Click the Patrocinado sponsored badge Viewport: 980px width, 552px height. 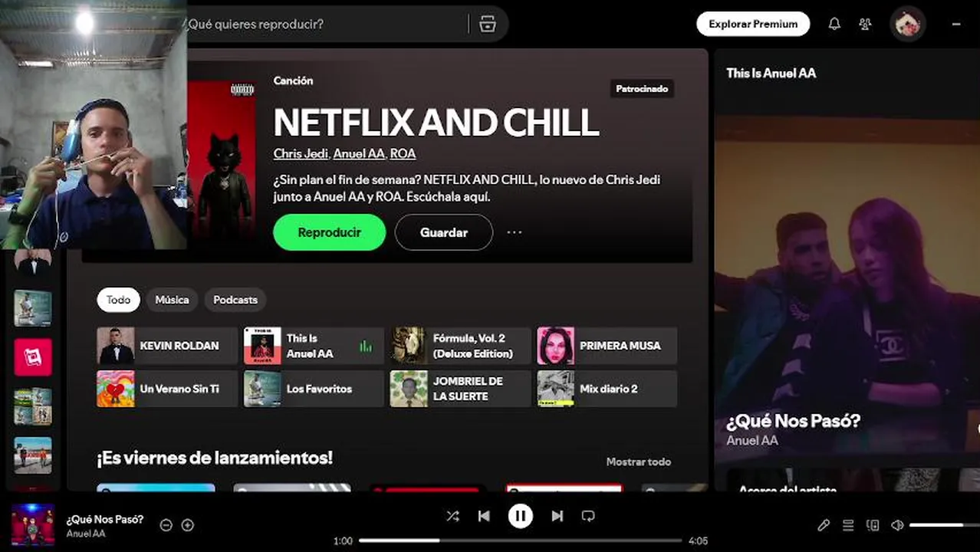click(x=643, y=89)
